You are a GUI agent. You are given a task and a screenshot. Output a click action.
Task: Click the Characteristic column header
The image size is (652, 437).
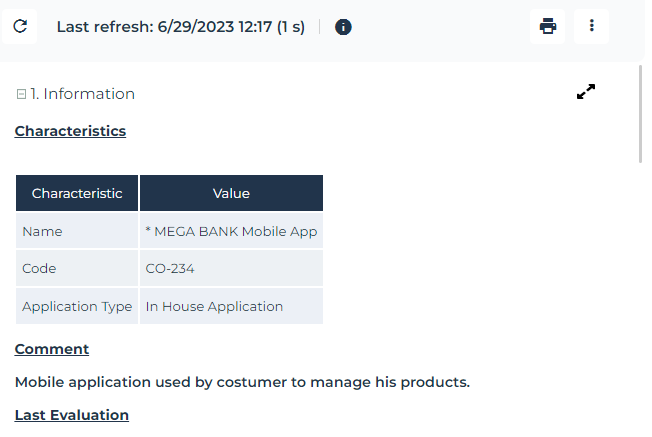(x=77, y=193)
